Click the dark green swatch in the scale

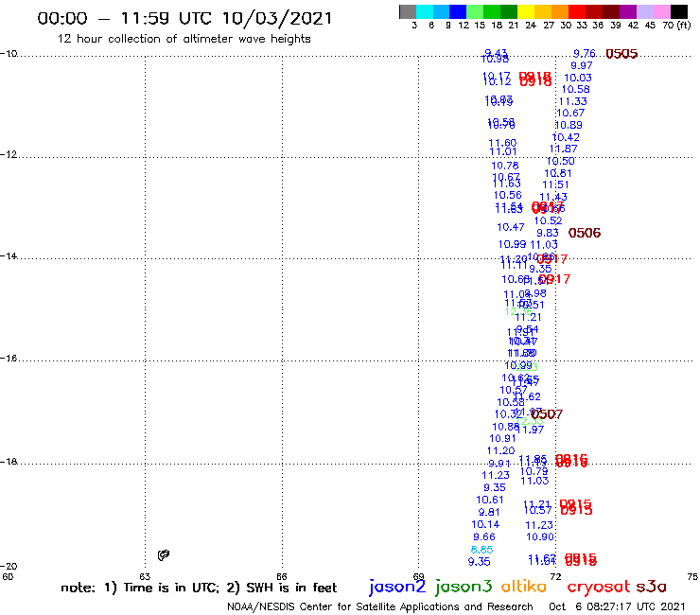[509, 11]
